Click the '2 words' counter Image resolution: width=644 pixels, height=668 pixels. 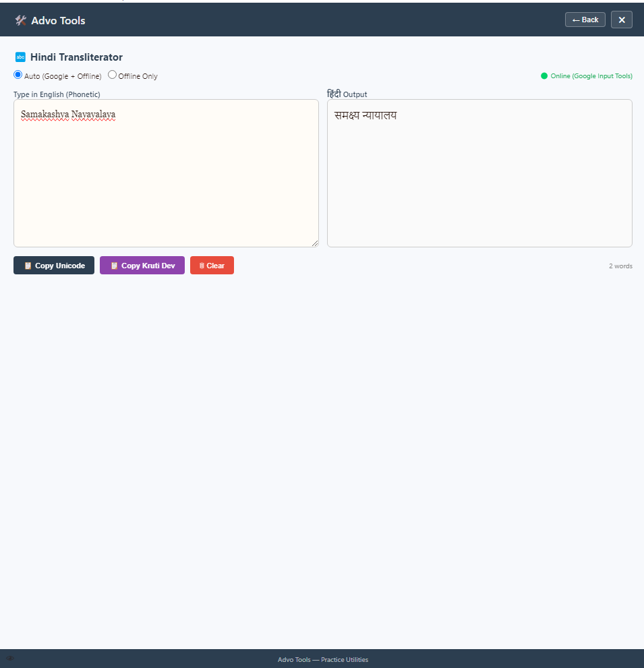click(620, 266)
